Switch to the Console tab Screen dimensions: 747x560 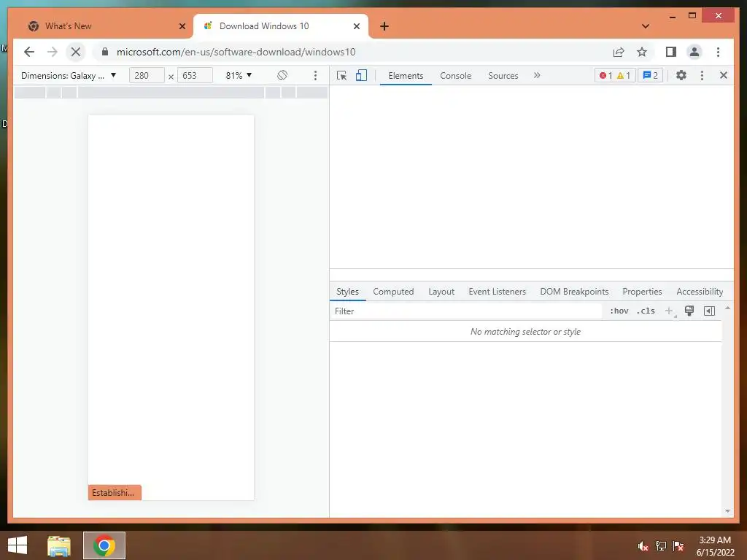[x=455, y=76]
